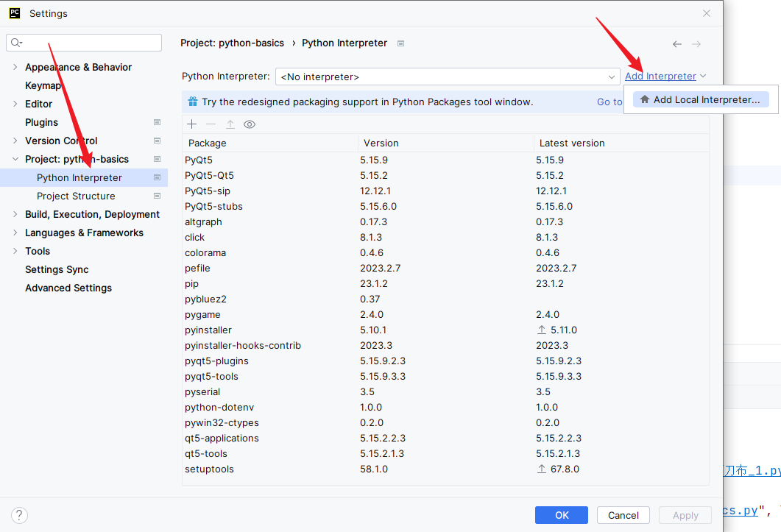Viewport: 781px width, 532px height.
Task: Open Settings Sync page
Action: point(57,269)
